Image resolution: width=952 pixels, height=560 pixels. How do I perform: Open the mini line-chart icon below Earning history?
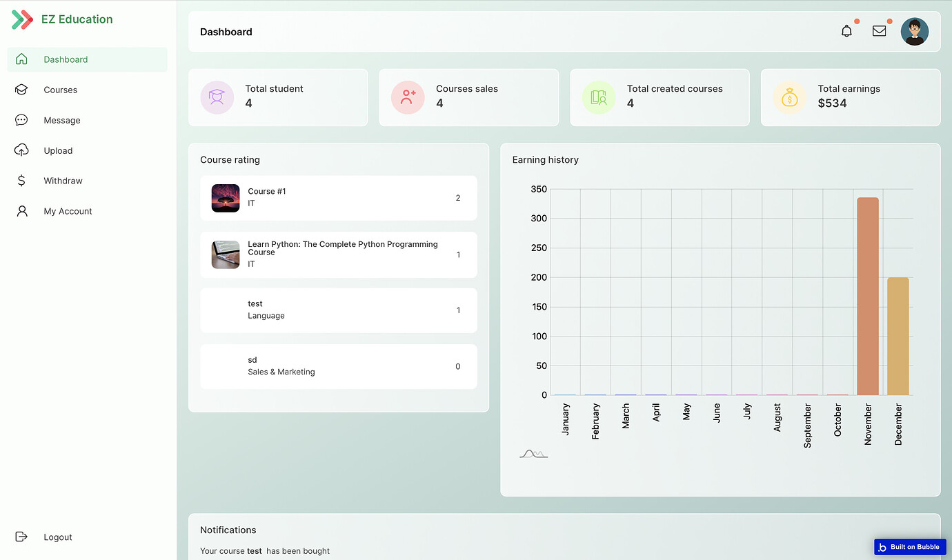(x=534, y=453)
